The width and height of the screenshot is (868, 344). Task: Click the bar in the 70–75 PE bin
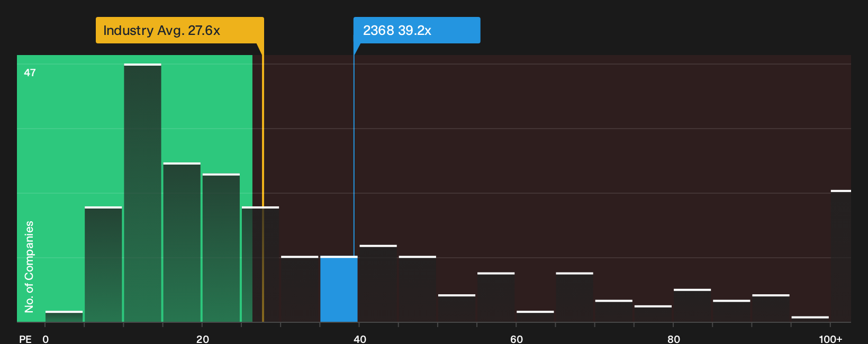[x=614, y=311]
